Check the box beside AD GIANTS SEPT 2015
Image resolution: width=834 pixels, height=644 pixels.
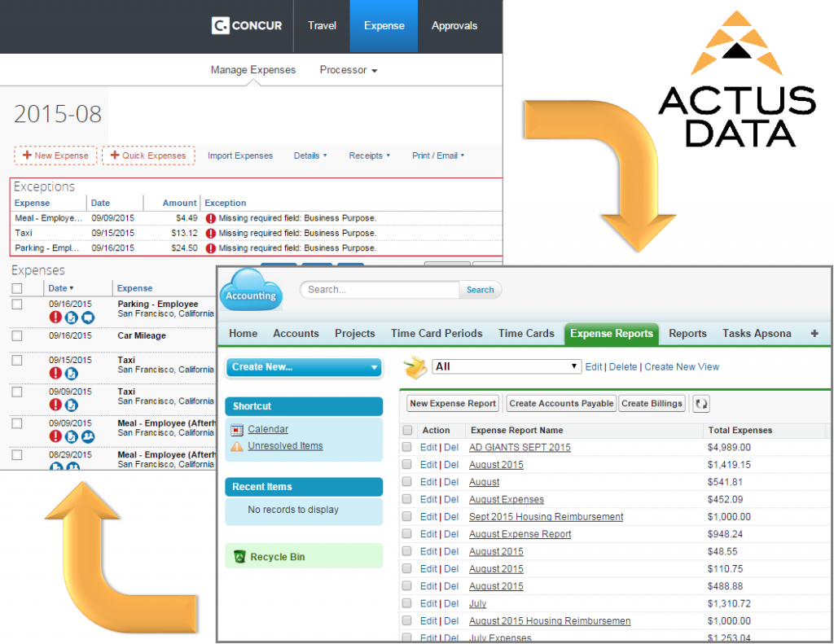(406, 447)
